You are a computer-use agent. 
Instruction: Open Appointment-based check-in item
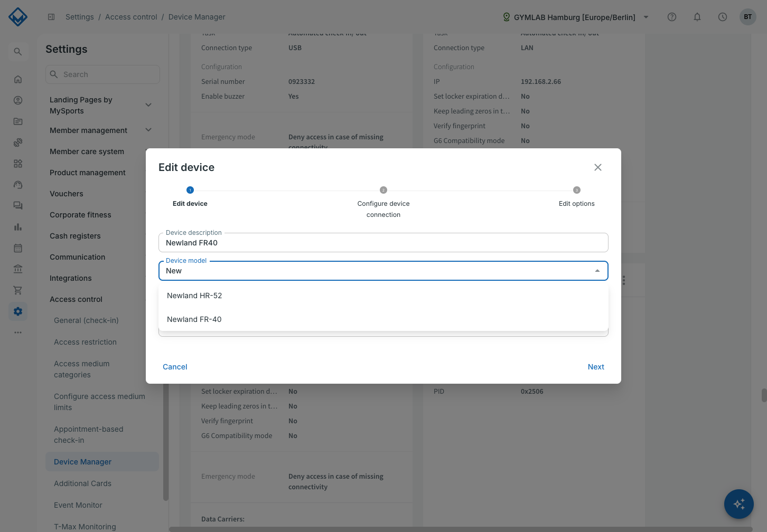[88, 434]
